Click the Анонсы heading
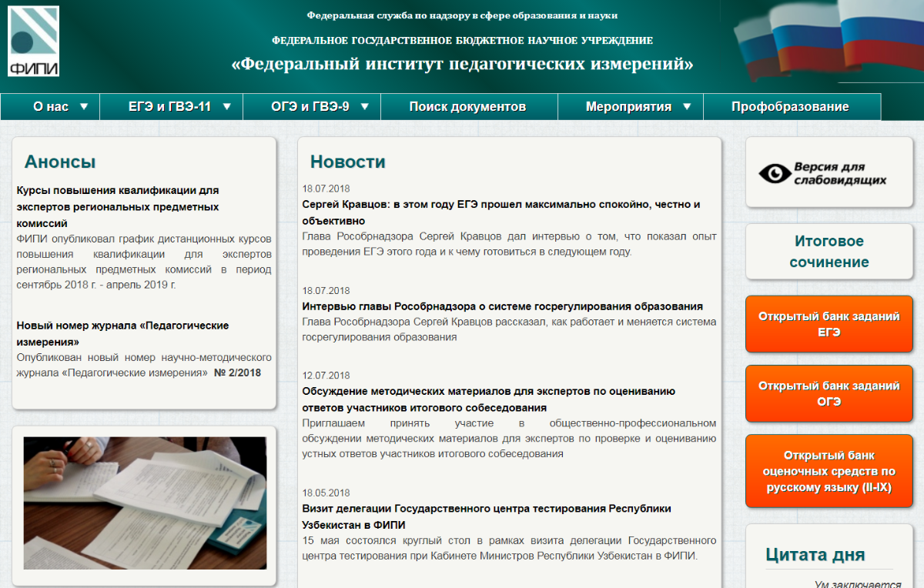 click(60, 162)
